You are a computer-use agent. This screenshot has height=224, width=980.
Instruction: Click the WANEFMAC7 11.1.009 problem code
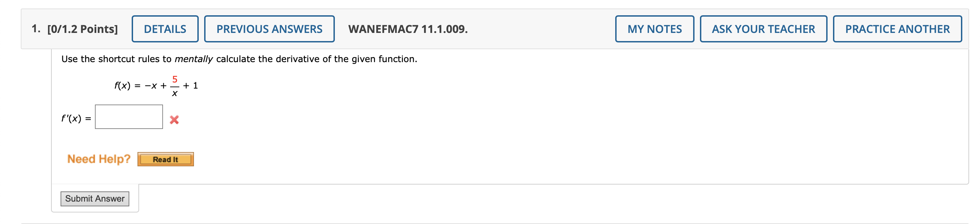coord(408,28)
